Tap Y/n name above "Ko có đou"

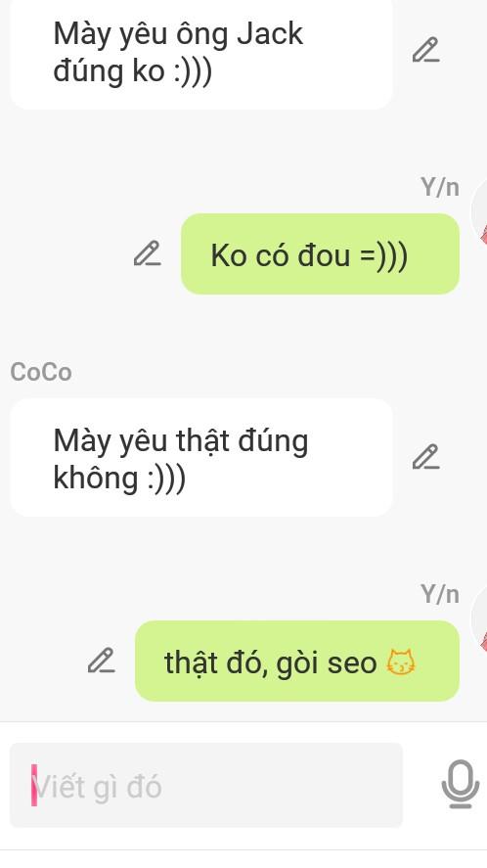point(440,187)
